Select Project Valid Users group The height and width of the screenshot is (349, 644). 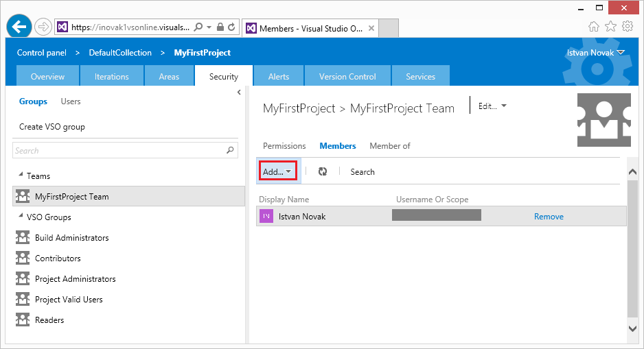click(69, 300)
